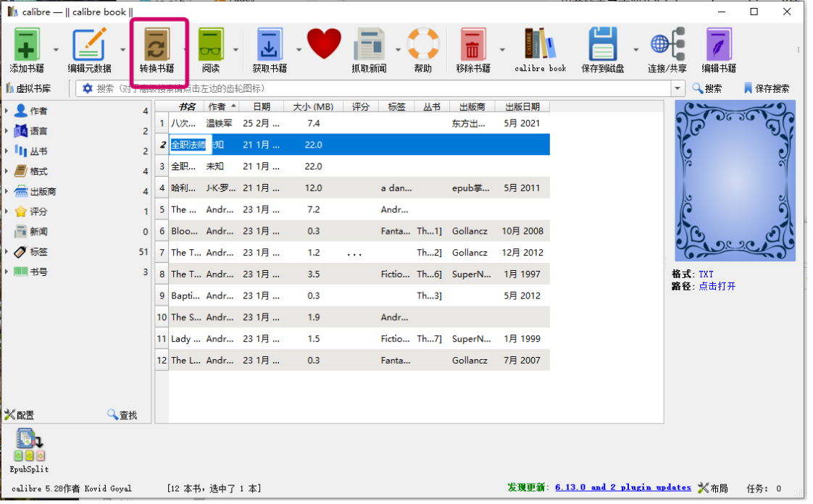Click the 虚拟书库 virtual library button
Viewport: 813px width, 504px height.
pyautogui.click(x=29, y=88)
